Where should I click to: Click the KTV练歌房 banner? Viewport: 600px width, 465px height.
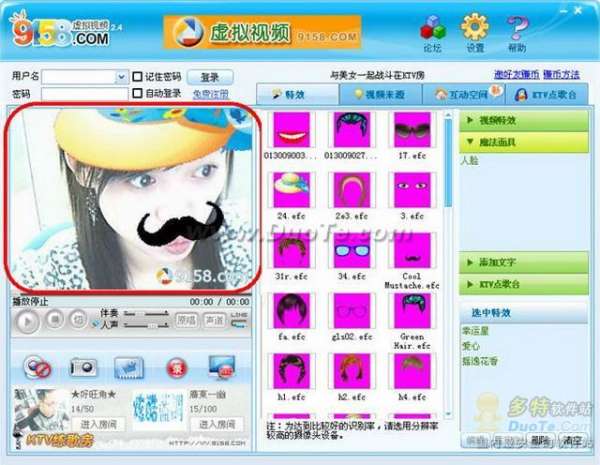coord(59,441)
